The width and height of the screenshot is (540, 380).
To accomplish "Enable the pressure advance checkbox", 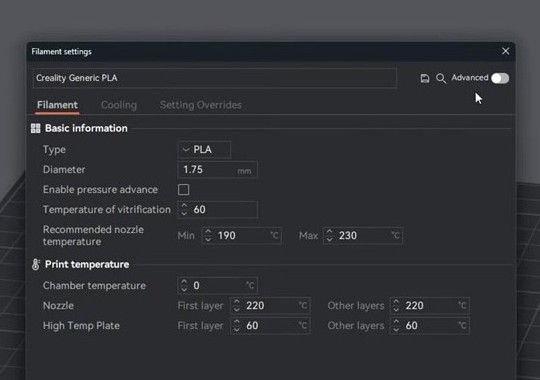I will (184, 189).
